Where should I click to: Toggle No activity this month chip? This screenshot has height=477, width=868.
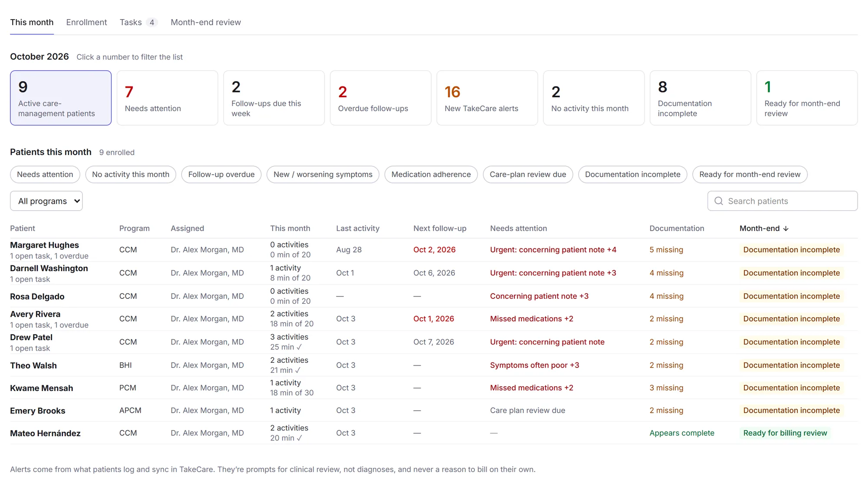click(131, 175)
